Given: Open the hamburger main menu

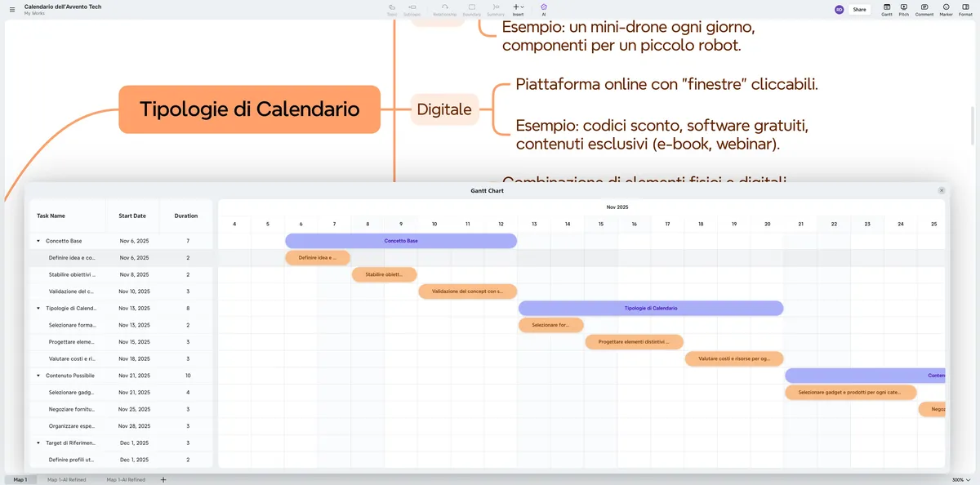Looking at the screenshot, I should coord(11,10).
